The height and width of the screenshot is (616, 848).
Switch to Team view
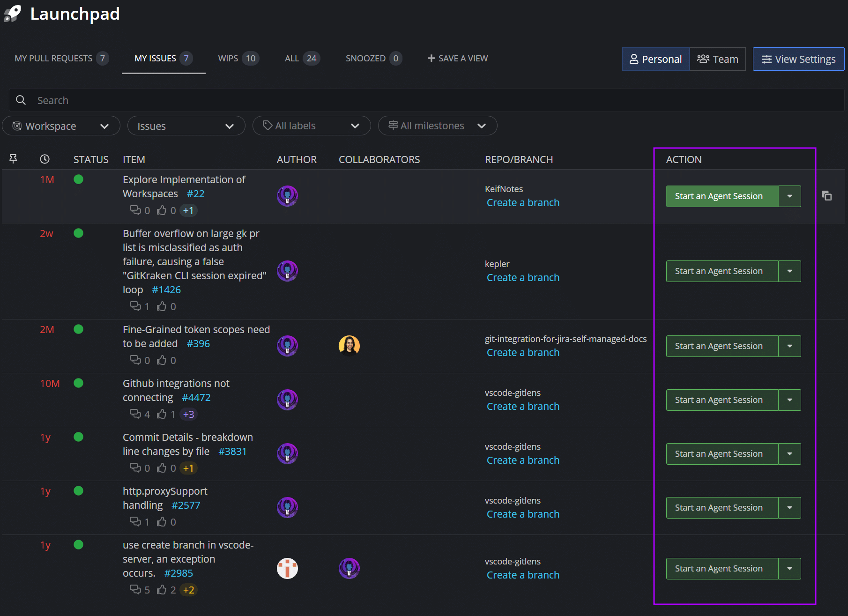click(x=717, y=59)
